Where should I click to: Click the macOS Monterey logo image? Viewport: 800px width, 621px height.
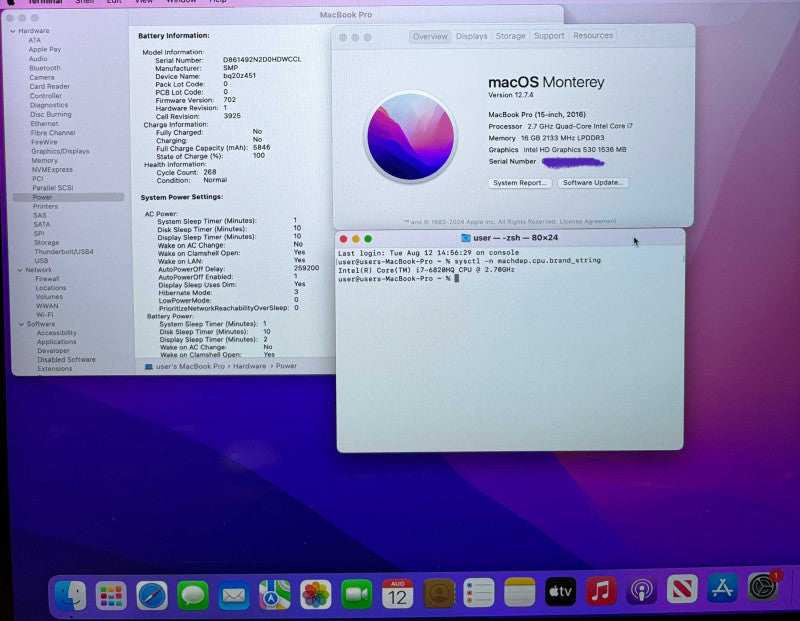411,137
